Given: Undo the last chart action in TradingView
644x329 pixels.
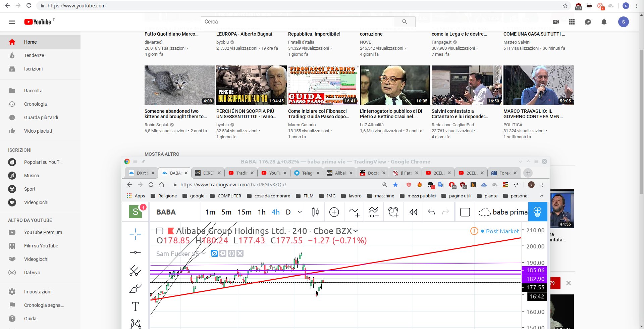Looking at the screenshot, I should click(431, 212).
